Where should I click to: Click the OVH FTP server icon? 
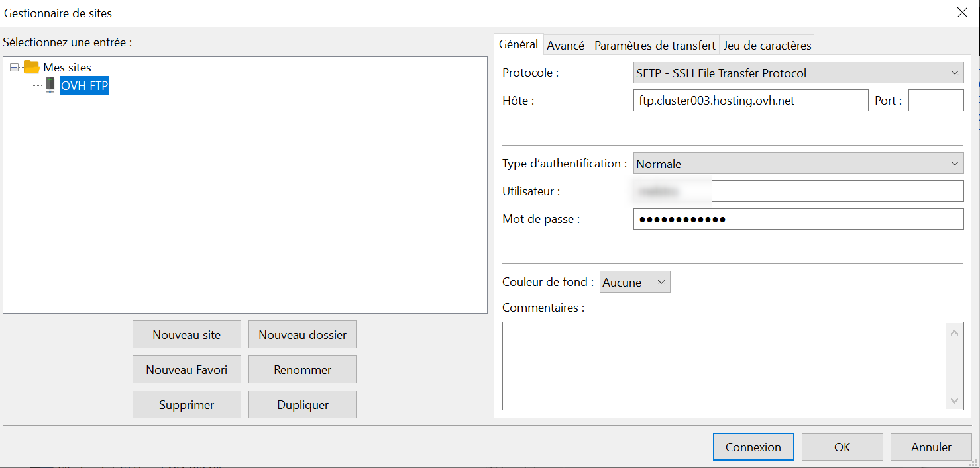click(x=50, y=85)
